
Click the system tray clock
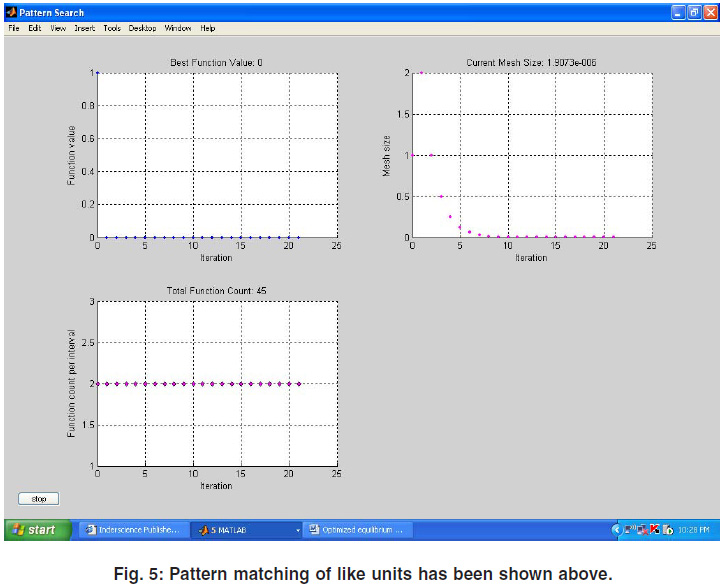click(x=695, y=529)
